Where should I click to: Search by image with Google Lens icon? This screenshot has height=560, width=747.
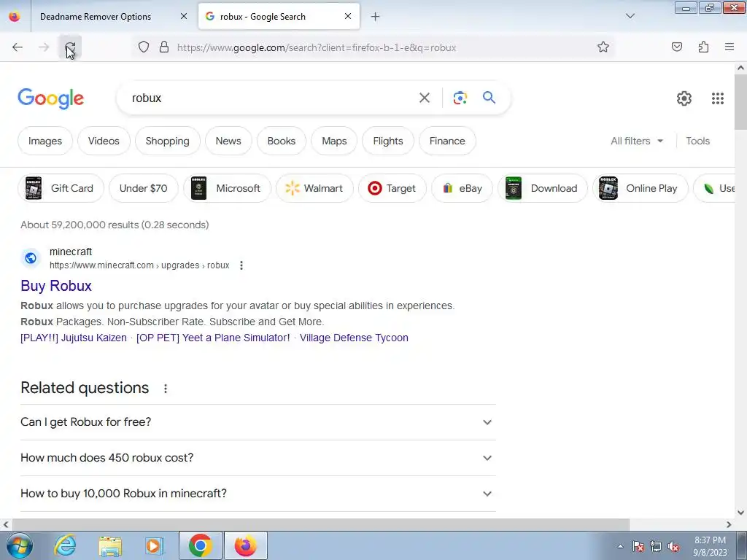(x=460, y=98)
